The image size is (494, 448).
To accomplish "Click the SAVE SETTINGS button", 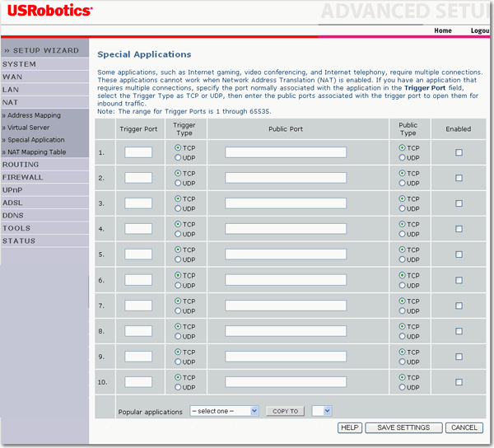I will pos(403,427).
